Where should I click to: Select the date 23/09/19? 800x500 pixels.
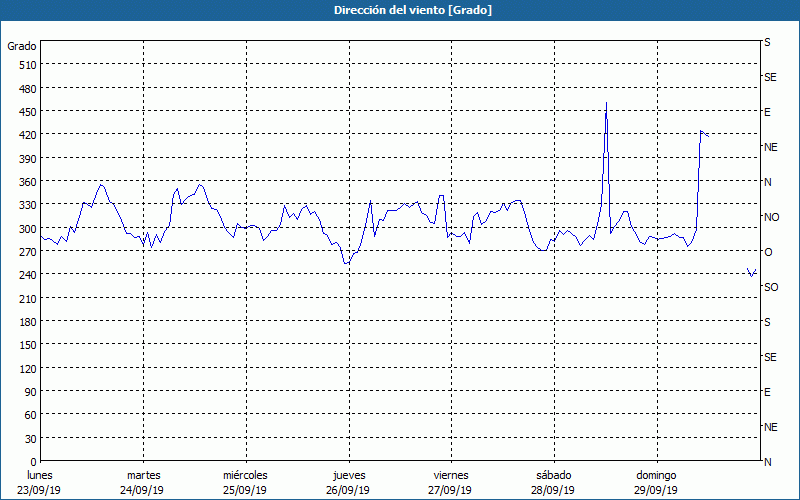[x=39, y=490]
